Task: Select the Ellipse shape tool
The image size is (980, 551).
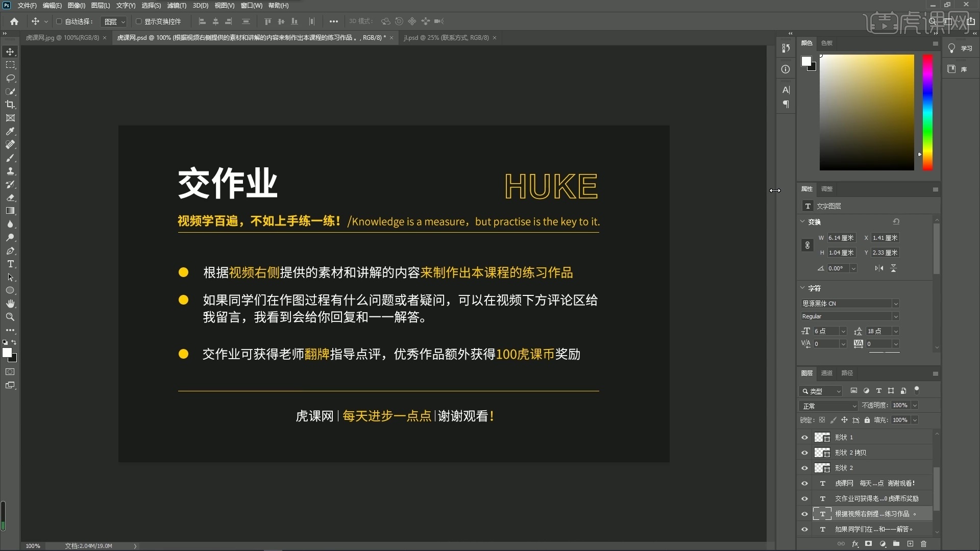Action: click(x=10, y=290)
